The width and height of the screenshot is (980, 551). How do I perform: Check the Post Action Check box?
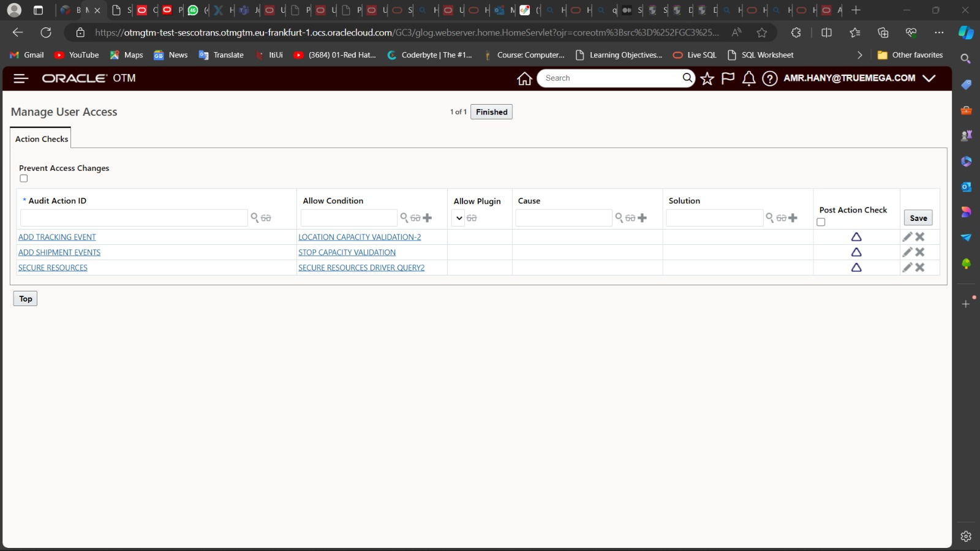point(821,222)
